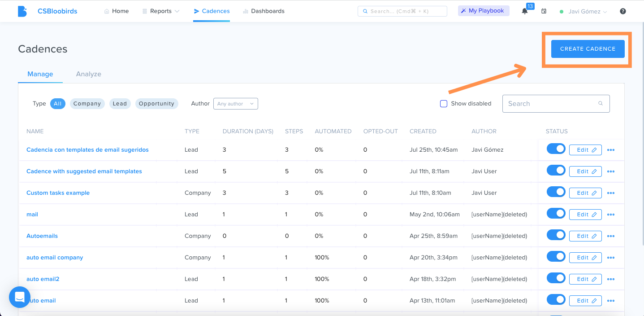This screenshot has width=644, height=316.
Task: Open Cadence with suggested email templates link
Action: pyautogui.click(x=84, y=171)
